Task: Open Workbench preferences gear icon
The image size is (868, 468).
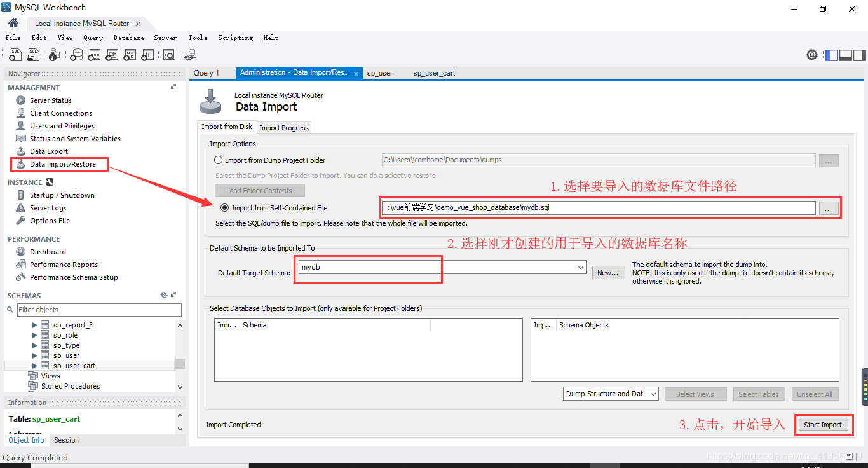Action: [x=812, y=55]
